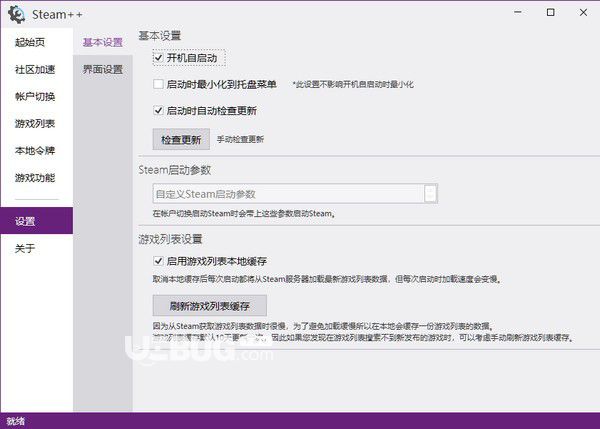Click the 手动检查更新 hint text
Viewport: 600px width, 429px height.
coord(240,139)
